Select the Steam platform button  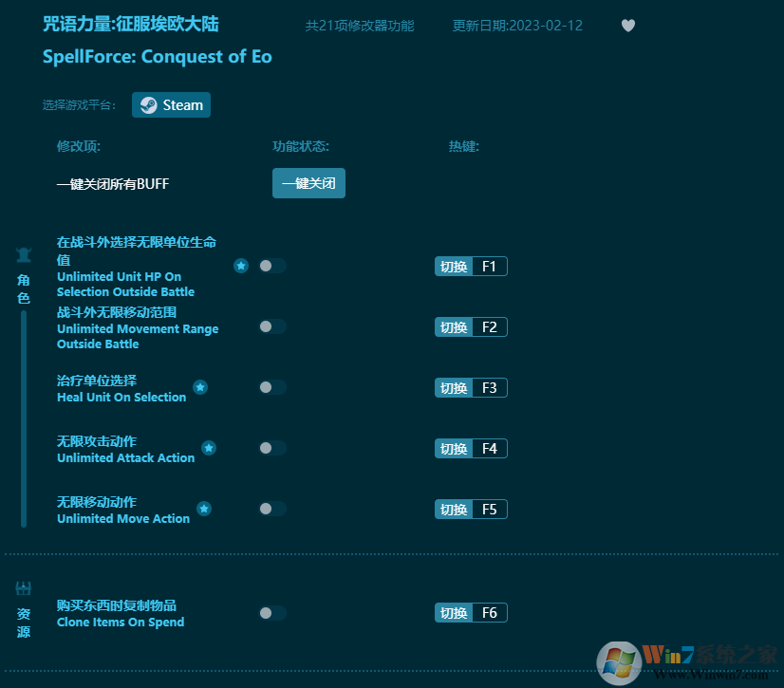click(171, 105)
